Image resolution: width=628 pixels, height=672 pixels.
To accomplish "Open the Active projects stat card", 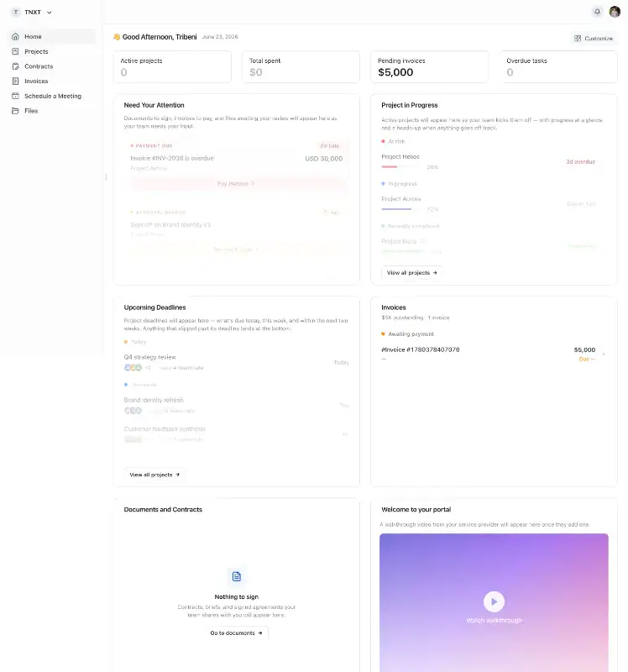I will click(x=172, y=66).
